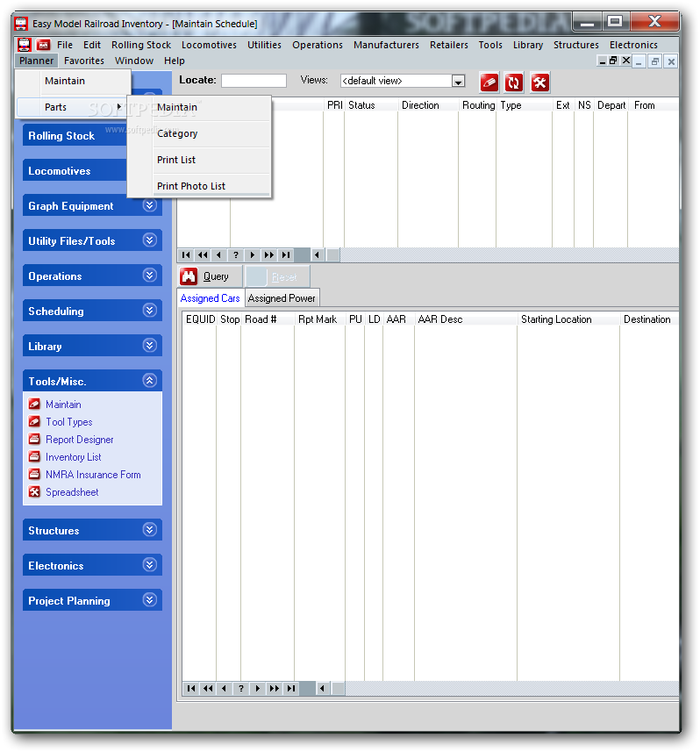Click the second red icon before File menu

[43, 45]
